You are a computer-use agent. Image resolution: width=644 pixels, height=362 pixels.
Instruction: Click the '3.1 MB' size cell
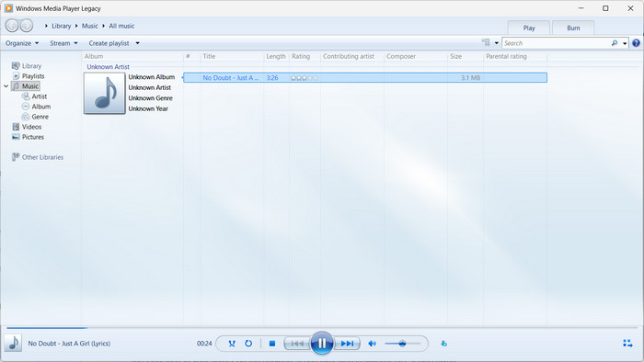pos(470,77)
